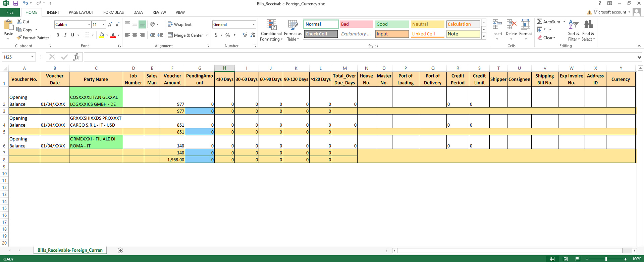The image size is (644, 262).
Task: Click the Conditional Formatting icon
Action: tap(271, 25)
